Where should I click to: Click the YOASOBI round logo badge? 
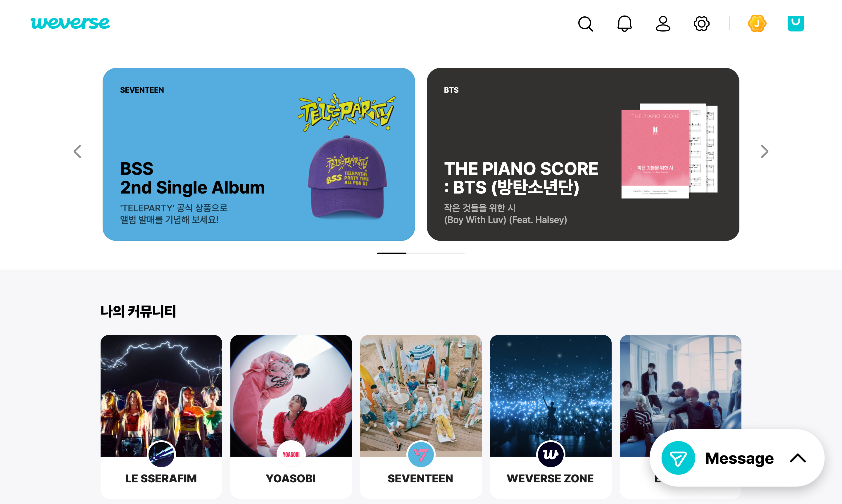291,454
